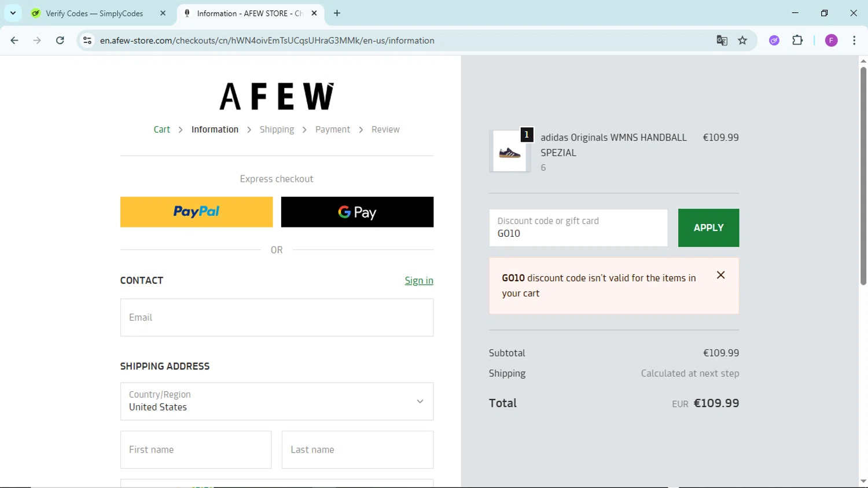Click the page vertical scrollbar
This screenshot has height=488, width=868.
[863, 177]
